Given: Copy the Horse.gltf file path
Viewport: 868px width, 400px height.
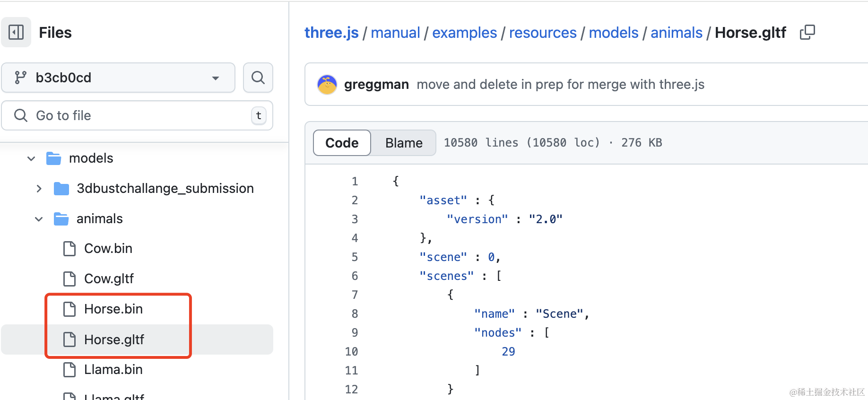Looking at the screenshot, I should [x=807, y=32].
